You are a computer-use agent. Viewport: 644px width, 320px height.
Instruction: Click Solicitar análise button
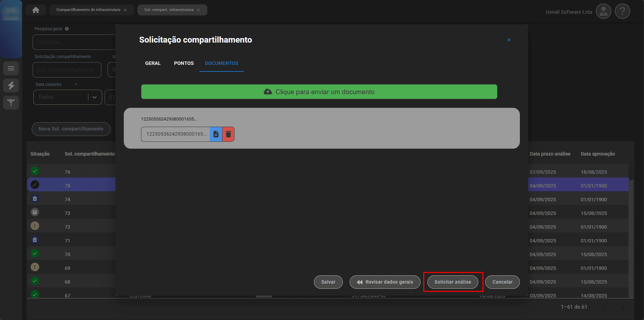pyautogui.click(x=452, y=282)
